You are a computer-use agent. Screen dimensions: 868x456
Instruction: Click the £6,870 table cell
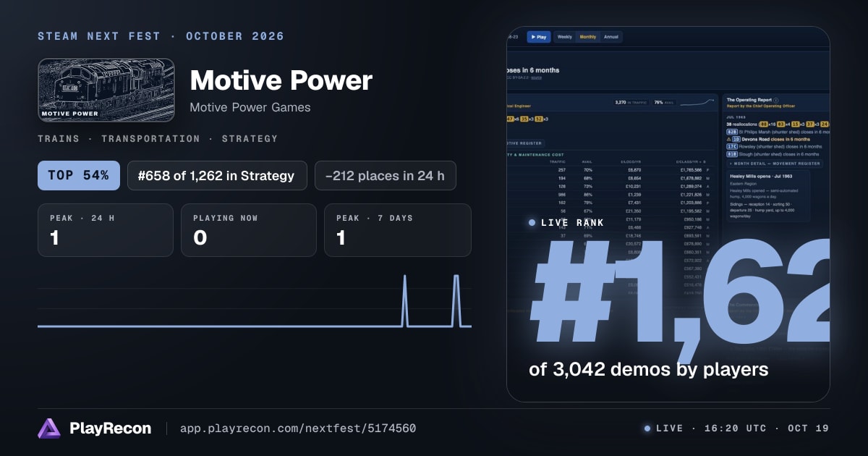634,169
